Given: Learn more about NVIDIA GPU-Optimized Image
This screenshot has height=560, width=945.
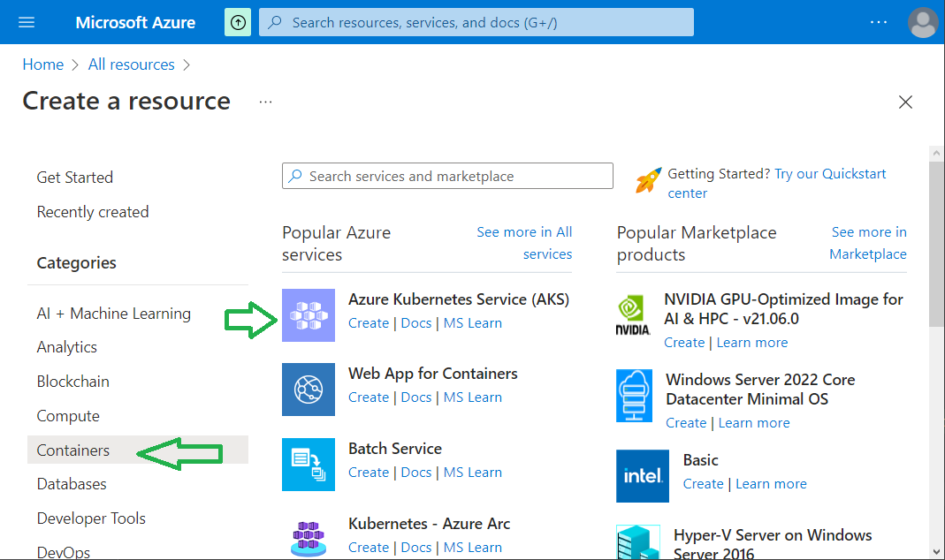Looking at the screenshot, I should 751,343.
